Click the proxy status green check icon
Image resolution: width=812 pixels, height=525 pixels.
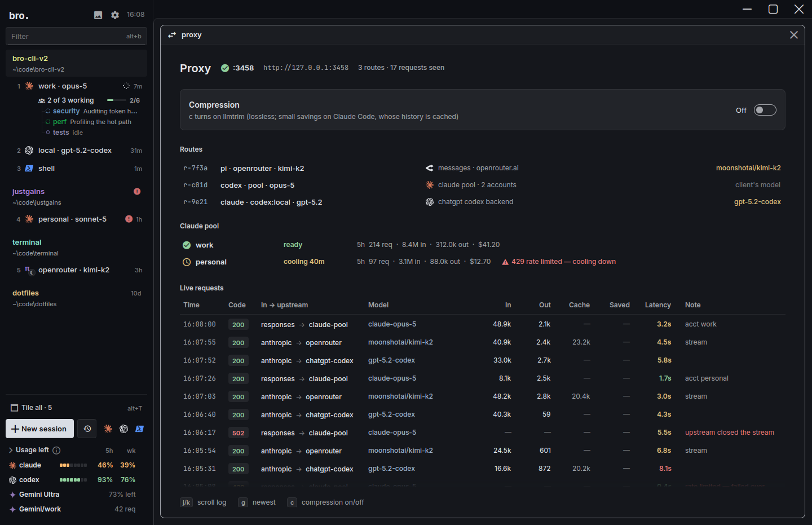tap(225, 68)
